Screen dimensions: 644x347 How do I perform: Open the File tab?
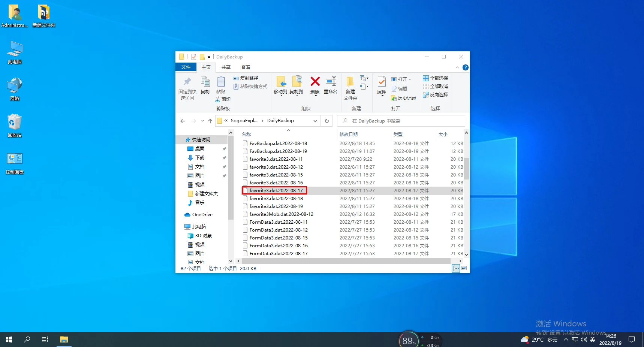186,67
